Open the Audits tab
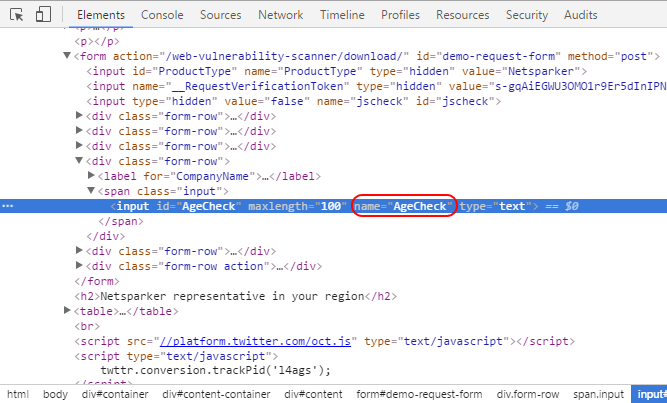Screen dimensions: 667x403 pyautogui.click(x=581, y=15)
